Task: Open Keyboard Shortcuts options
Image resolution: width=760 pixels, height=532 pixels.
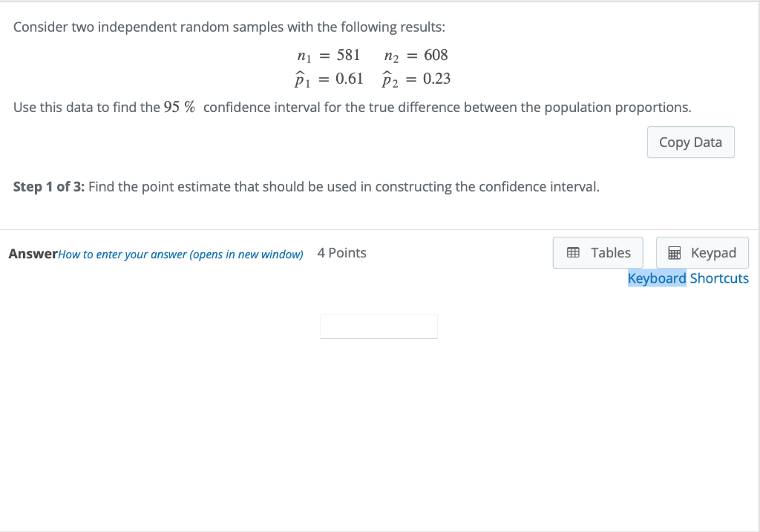Action: click(x=688, y=278)
